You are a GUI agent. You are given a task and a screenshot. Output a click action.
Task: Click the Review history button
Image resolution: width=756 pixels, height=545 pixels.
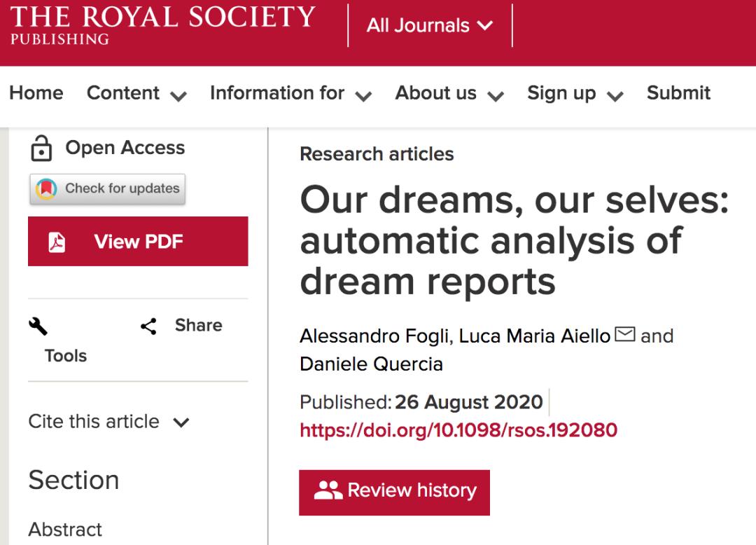(394, 493)
